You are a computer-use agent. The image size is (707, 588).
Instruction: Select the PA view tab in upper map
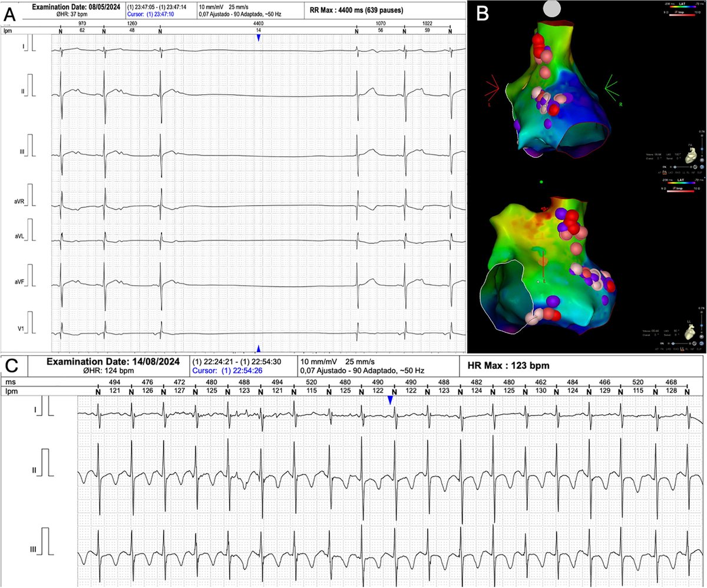pyautogui.click(x=665, y=173)
